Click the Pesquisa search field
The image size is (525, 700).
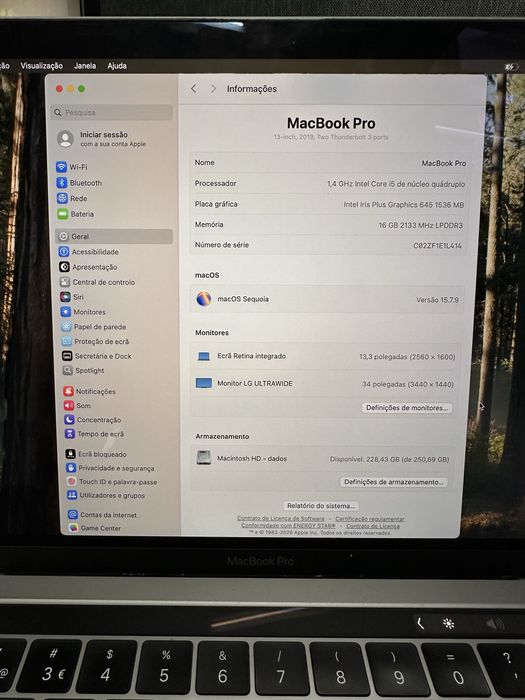(x=112, y=112)
